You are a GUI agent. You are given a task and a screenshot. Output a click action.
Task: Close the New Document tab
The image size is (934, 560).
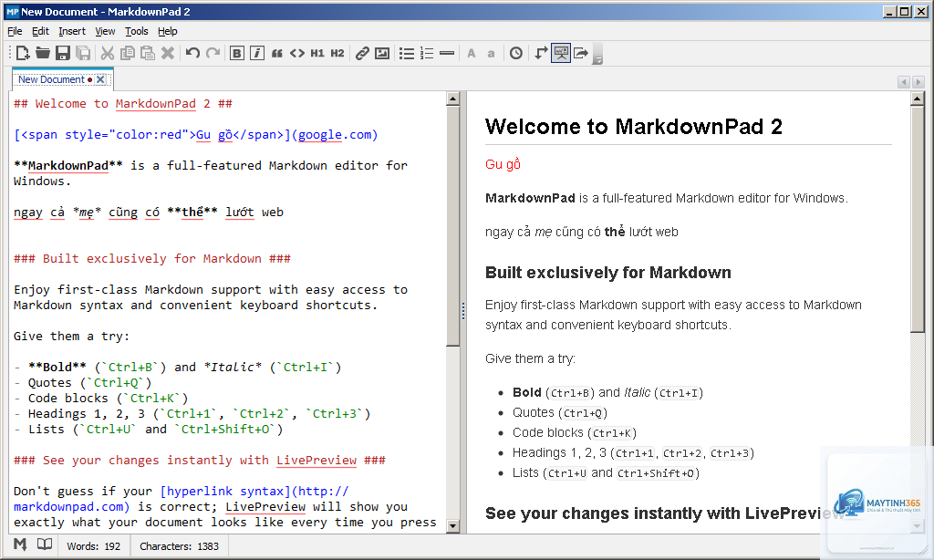point(100,79)
